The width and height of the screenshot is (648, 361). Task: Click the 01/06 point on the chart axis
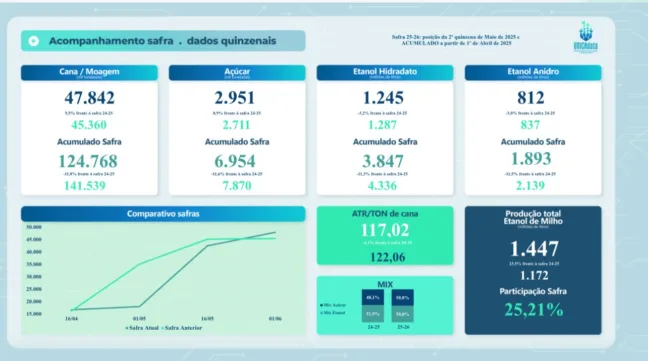275,319
